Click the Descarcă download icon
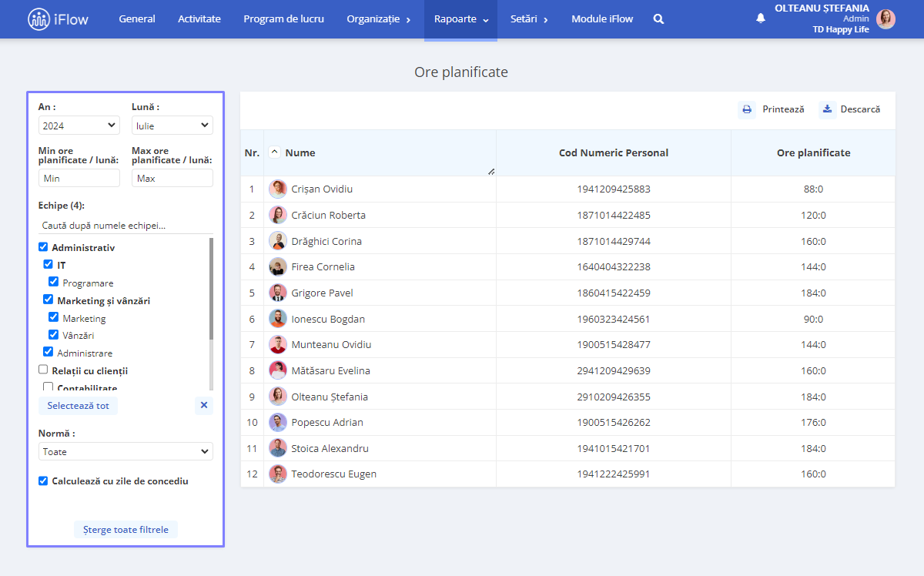This screenshot has height=576, width=924. pyautogui.click(x=827, y=109)
